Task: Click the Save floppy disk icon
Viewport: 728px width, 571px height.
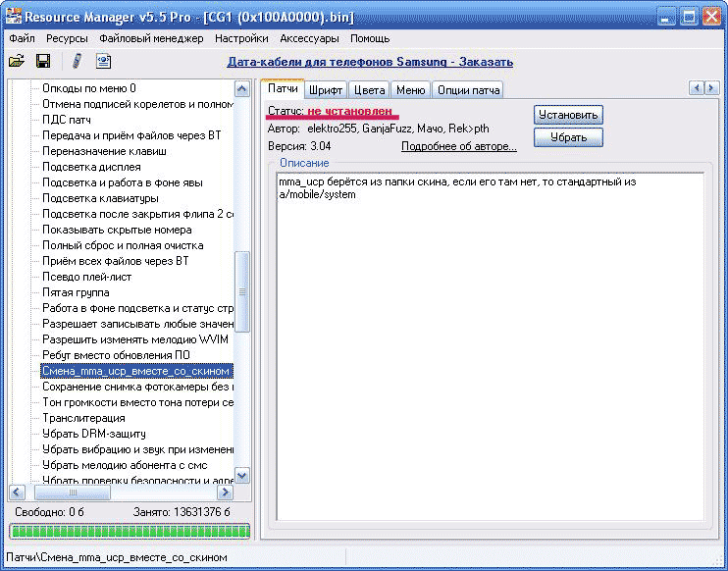Action: [x=43, y=61]
